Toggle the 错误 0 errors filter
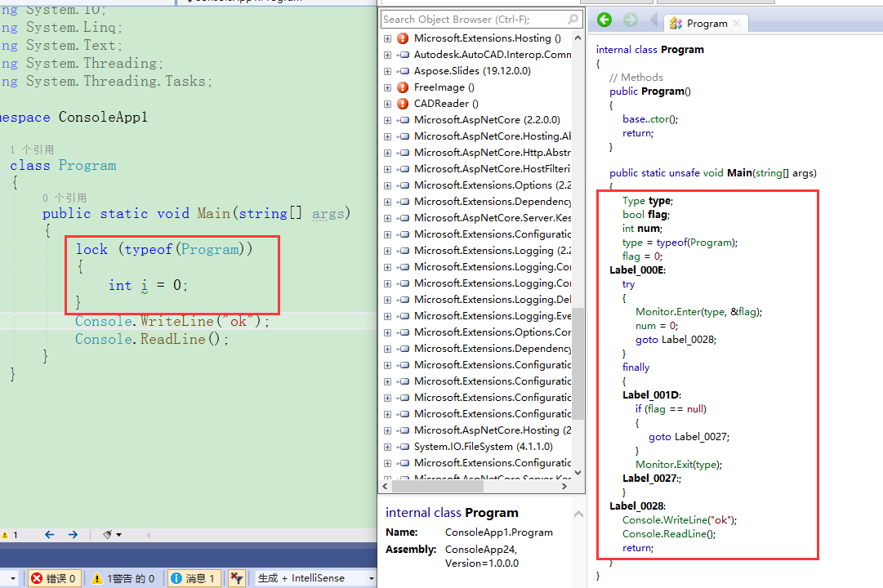The image size is (883, 588). tap(54, 577)
